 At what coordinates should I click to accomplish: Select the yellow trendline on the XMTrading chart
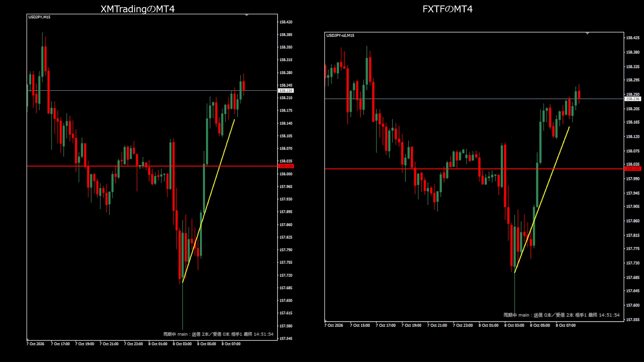(x=208, y=201)
